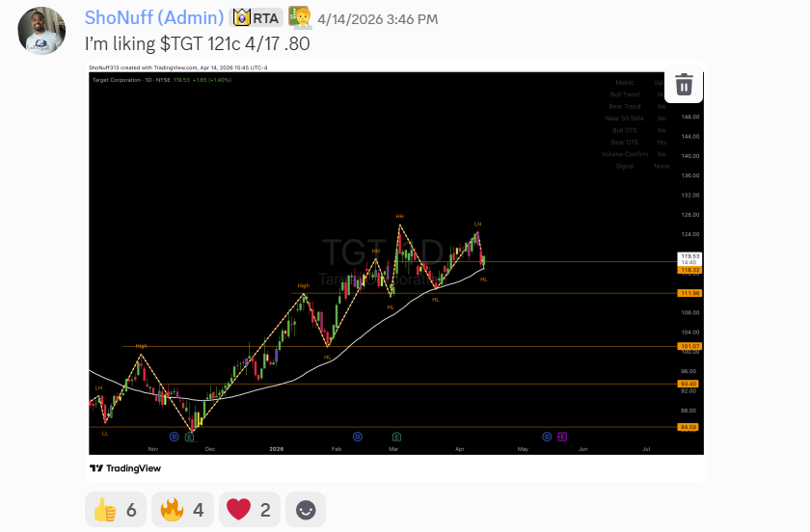The image size is (810, 532).
Task: Click the message text I'm liking $TGT
Action: point(198,44)
